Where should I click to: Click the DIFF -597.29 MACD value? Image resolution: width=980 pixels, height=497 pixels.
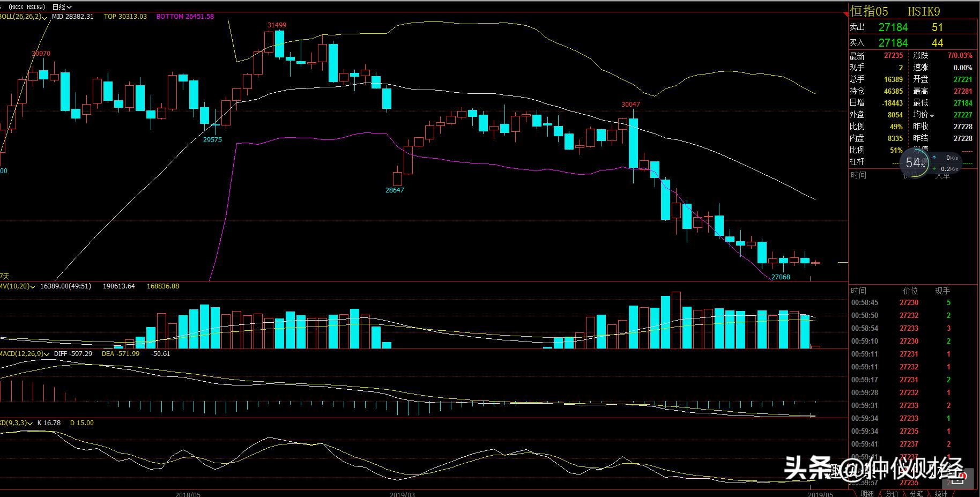(73, 354)
